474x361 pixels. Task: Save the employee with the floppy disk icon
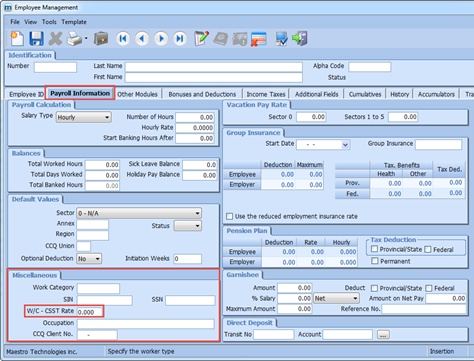click(x=36, y=38)
